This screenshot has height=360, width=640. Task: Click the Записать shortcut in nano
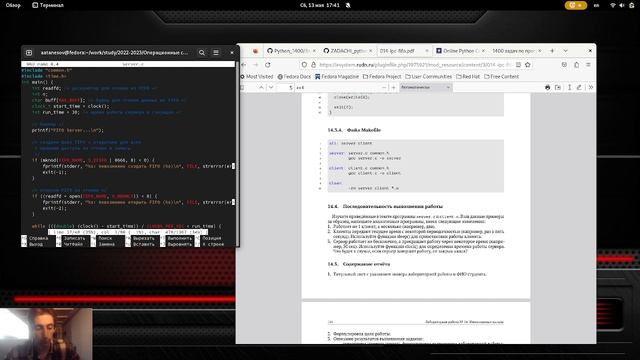coord(71,238)
